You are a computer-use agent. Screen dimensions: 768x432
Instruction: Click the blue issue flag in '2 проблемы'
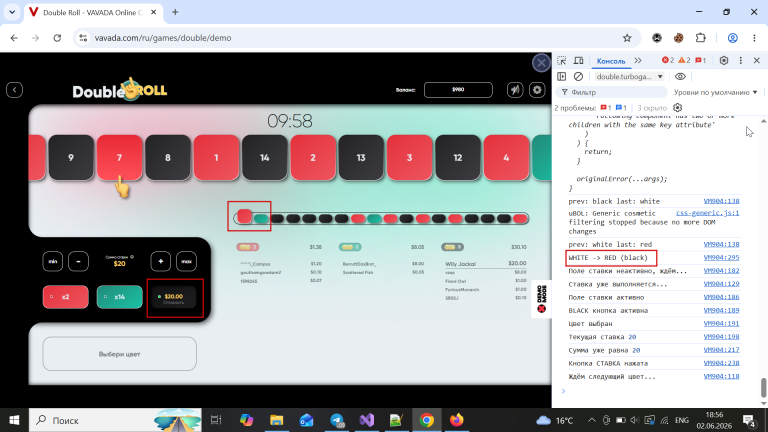click(x=621, y=108)
